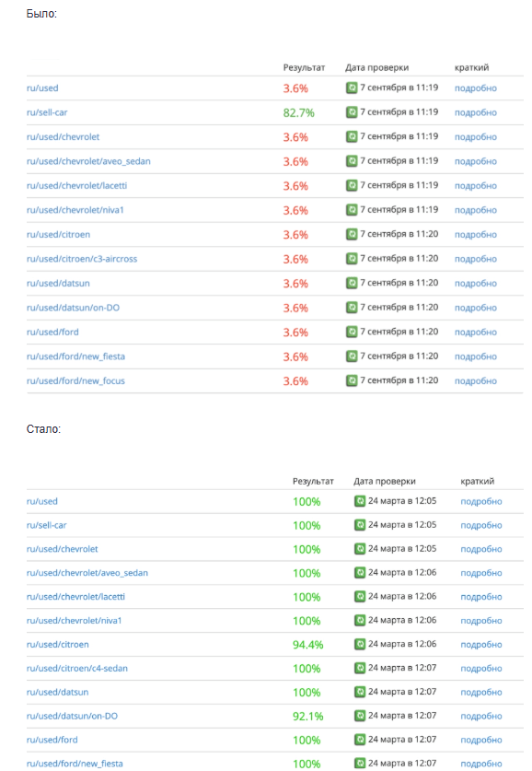Select the 82.7% result value

point(298,112)
